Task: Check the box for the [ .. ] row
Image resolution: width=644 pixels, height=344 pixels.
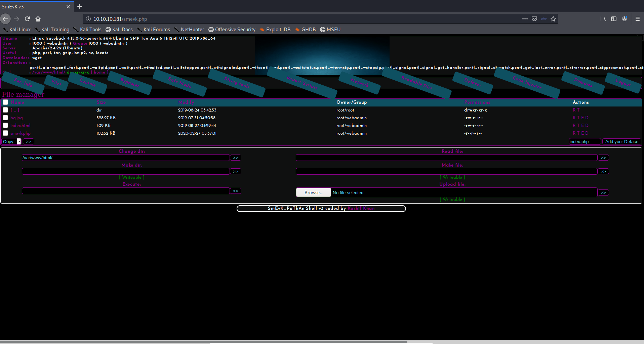Action: click(5, 110)
